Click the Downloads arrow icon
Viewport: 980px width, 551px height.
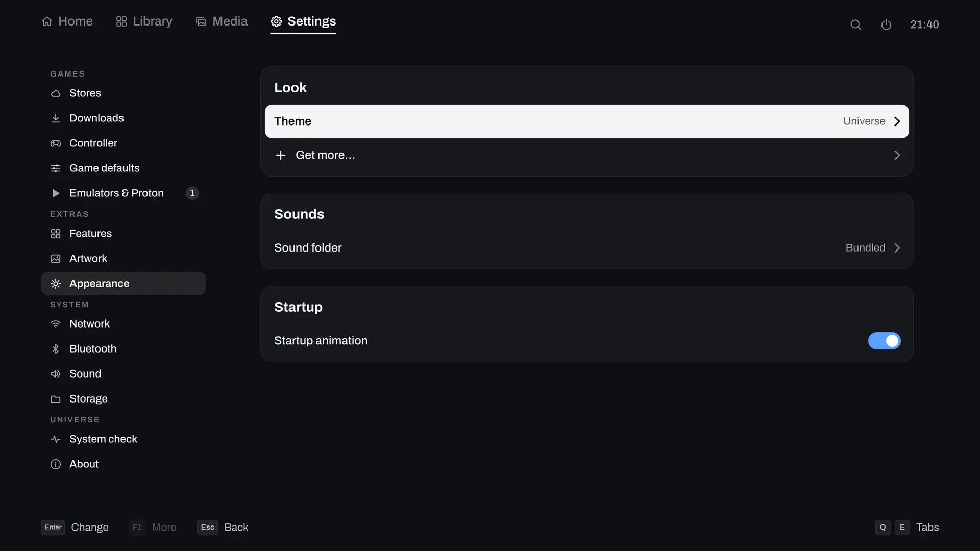(56, 118)
